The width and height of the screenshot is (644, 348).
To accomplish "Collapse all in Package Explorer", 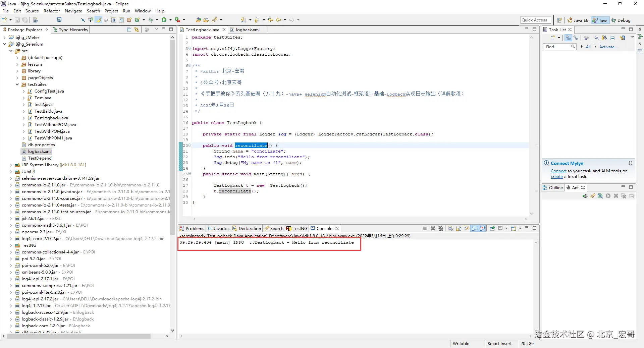I will tap(129, 30).
